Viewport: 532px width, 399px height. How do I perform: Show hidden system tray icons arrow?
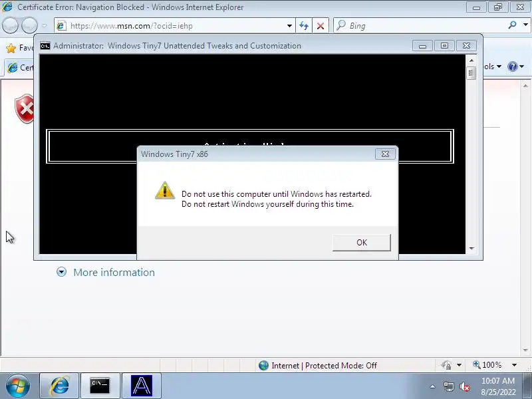click(x=433, y=386)
